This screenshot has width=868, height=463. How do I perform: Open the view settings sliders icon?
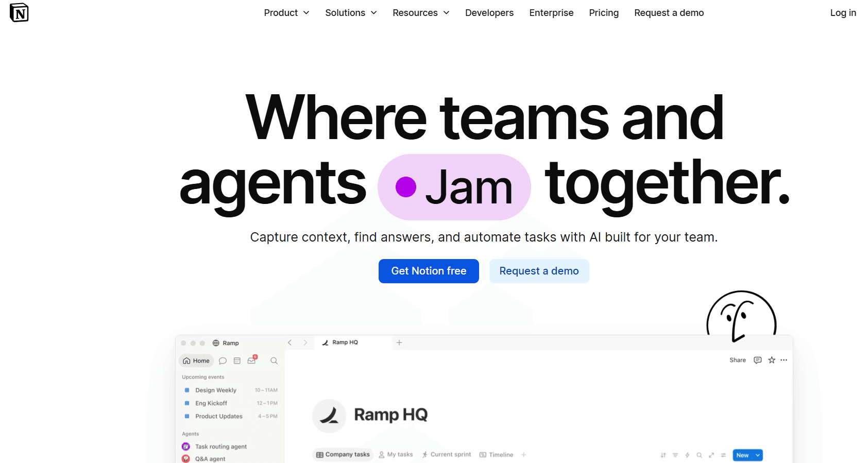tap(723, 455)
